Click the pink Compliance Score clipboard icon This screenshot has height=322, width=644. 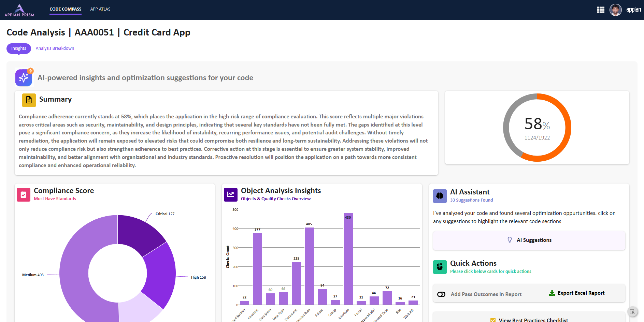(x=24, y=195)
